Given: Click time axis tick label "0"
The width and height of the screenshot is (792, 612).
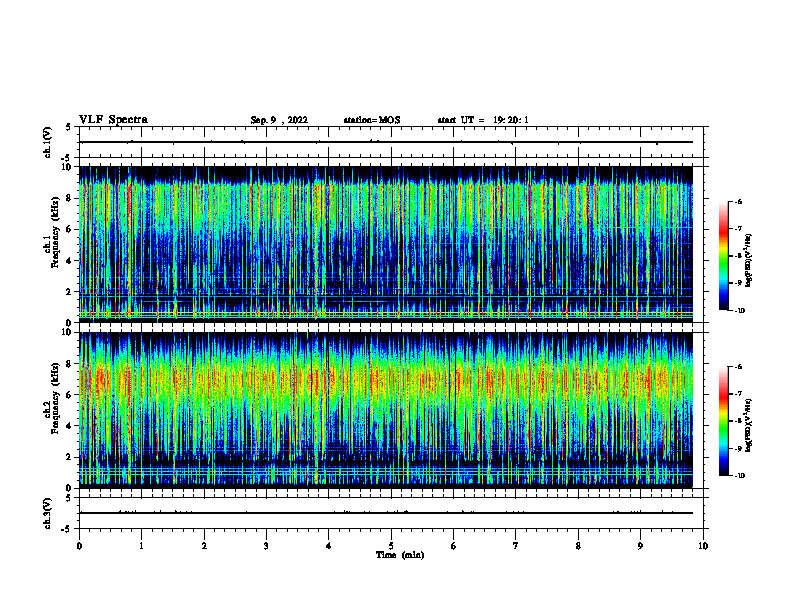Looking at the screenshot, I should (79, 546).
